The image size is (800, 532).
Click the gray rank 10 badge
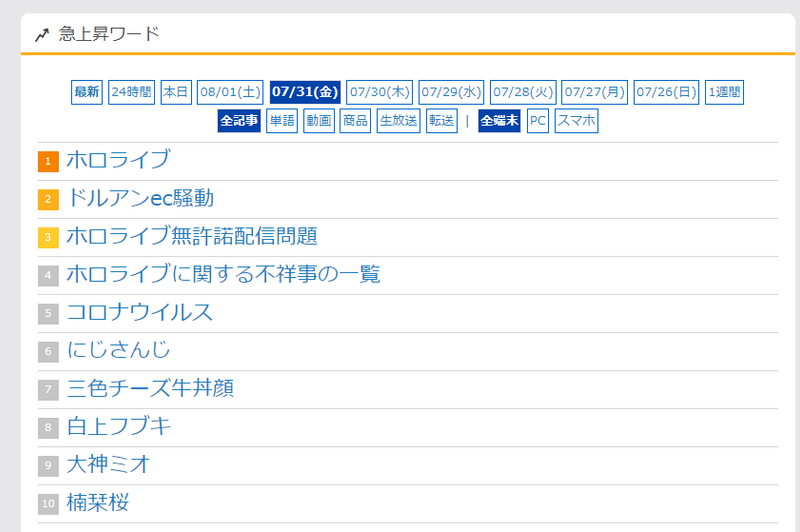(x=48, y=504)
